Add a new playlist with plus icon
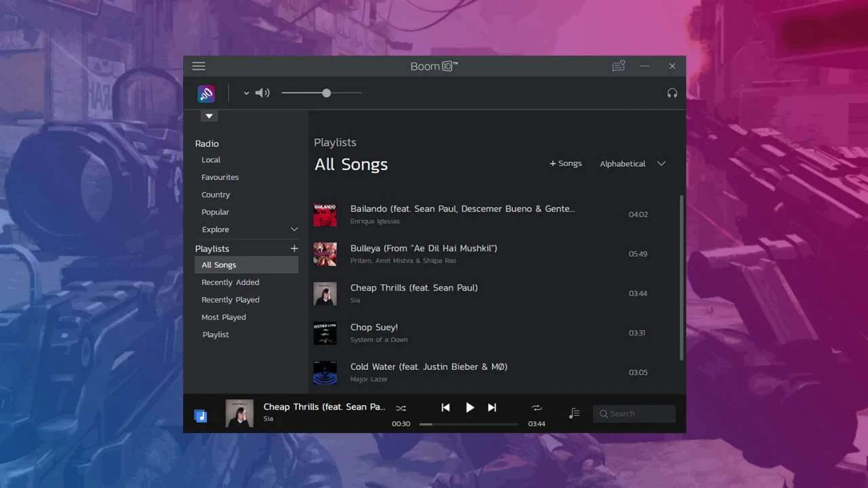The width and height of the screenshot is (868, 488). (294, 249)
